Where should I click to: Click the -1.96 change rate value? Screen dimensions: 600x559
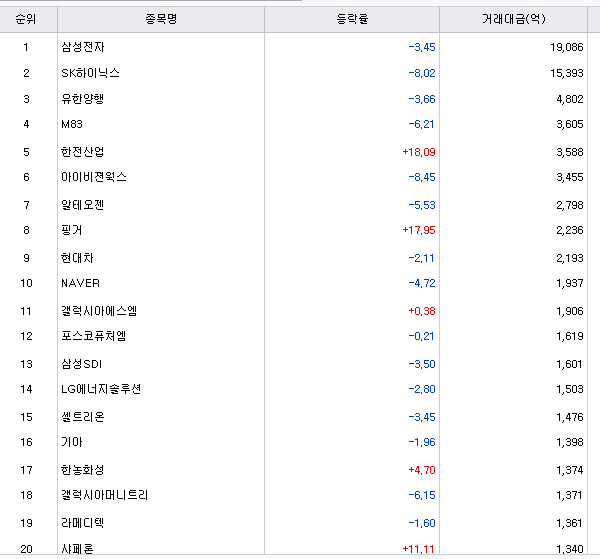click(x=422, y=442)
